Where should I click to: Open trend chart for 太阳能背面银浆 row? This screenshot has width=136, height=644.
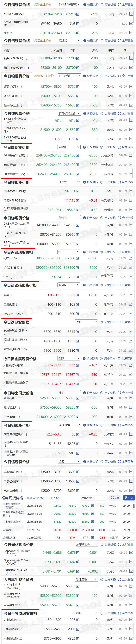coord(131,365)
